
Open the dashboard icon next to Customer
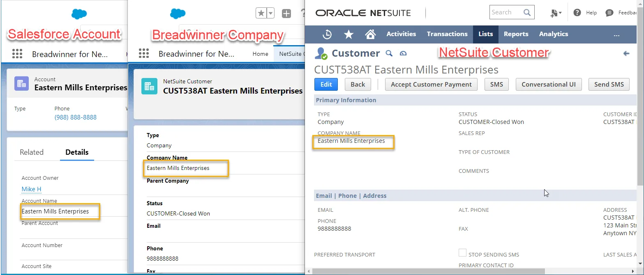point(403,53)
